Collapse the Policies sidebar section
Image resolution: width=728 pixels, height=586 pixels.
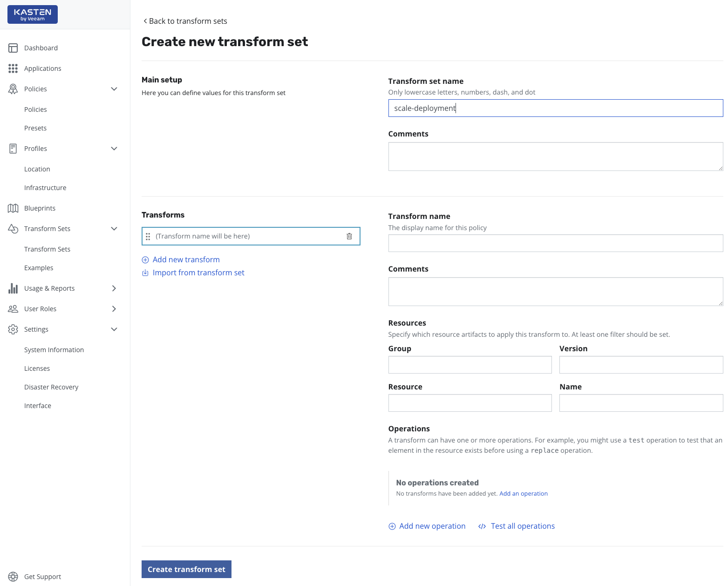[x=114, y=89]
